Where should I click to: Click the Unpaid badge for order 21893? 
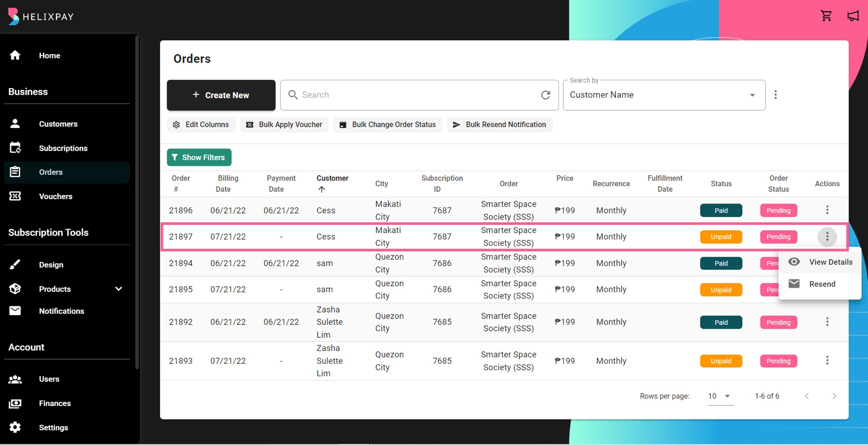coord(721,361)
